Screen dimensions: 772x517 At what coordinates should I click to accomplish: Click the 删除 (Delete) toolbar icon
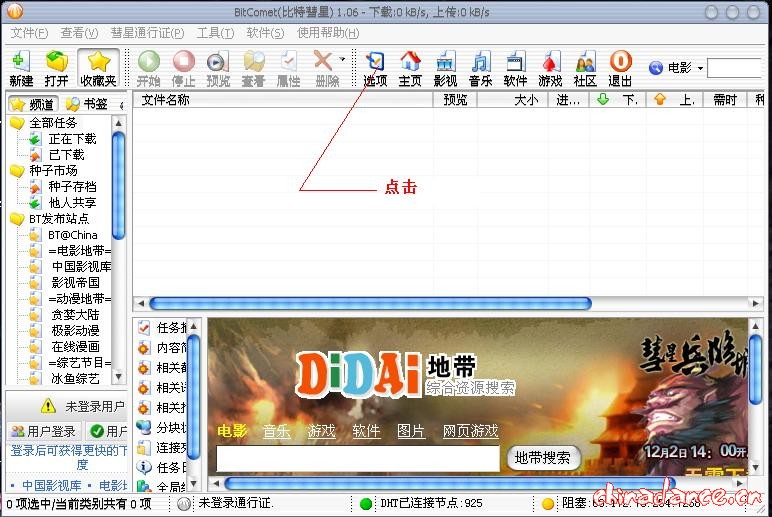pyautogui.click(x=325, y=68)
